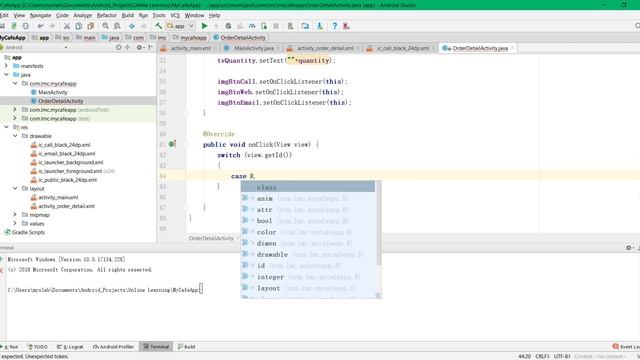Open the Refactor menu
The height and width of the screenshot is (360, 640).
(107, 15)
